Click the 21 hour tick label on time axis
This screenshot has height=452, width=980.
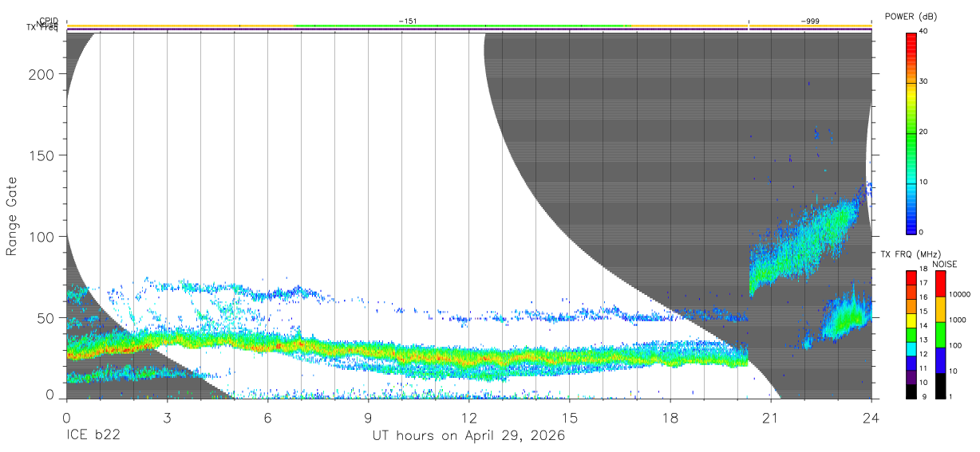click(770, 418)
